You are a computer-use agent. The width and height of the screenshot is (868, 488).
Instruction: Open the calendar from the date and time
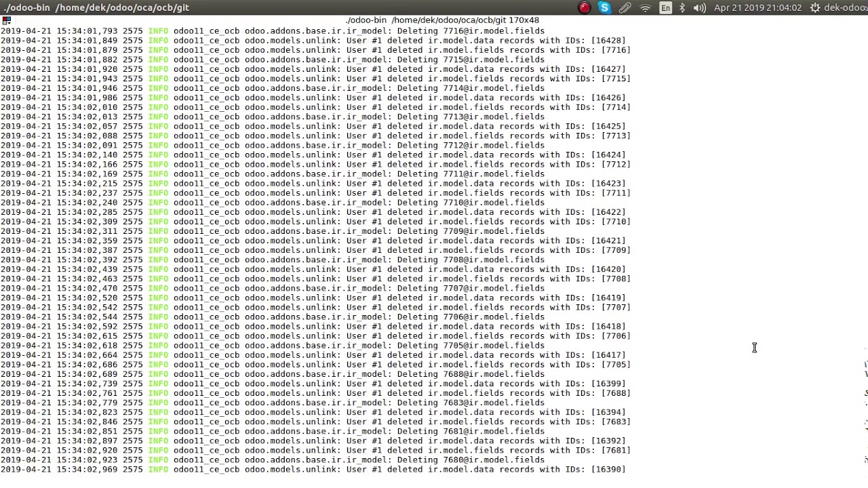coord(758,8)
